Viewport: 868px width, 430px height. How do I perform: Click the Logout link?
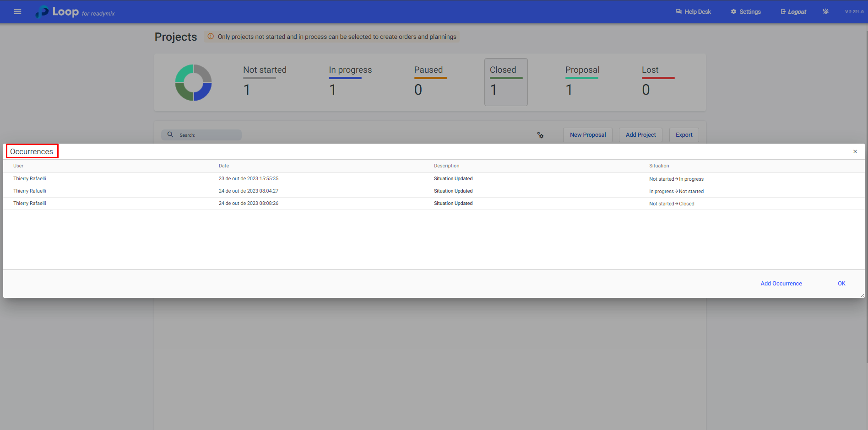coord(793,12)
